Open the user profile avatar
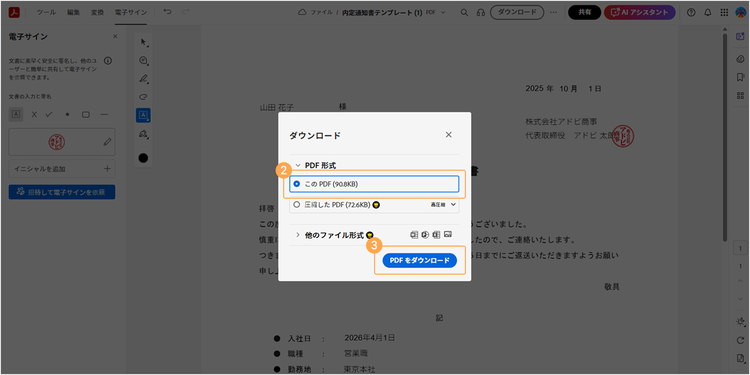 (740, 12)
